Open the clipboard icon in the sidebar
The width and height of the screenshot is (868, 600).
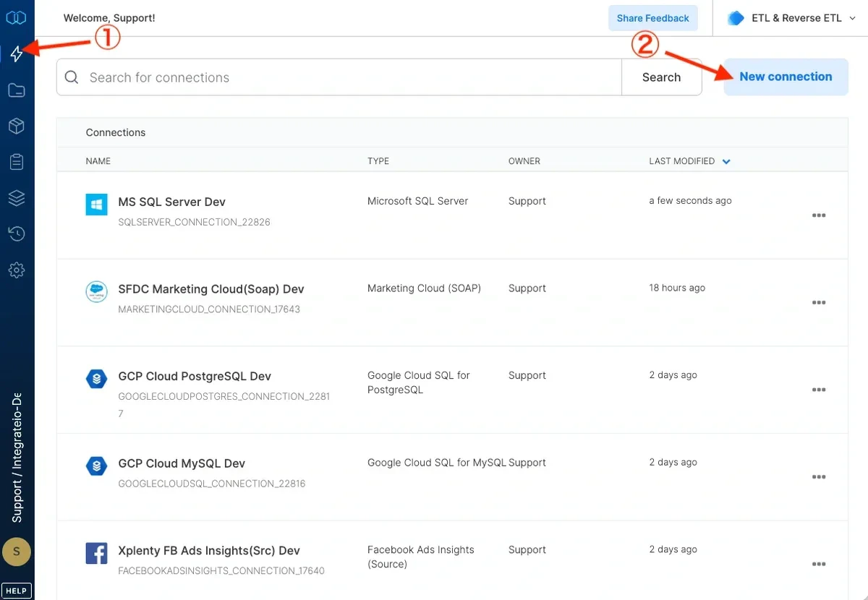click(x=17, y=161)
